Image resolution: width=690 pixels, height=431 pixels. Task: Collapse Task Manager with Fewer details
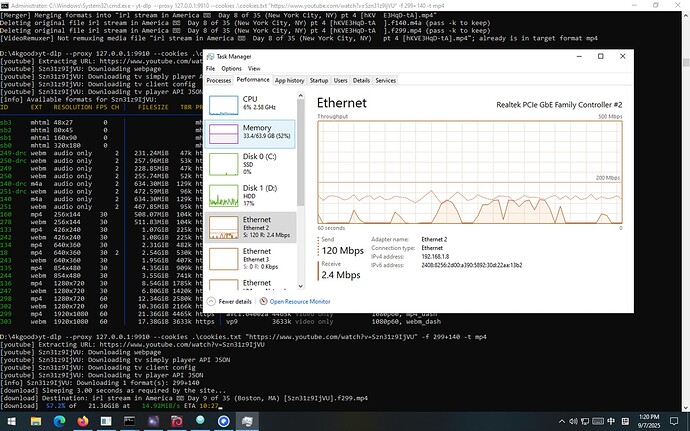coord(229,302)
